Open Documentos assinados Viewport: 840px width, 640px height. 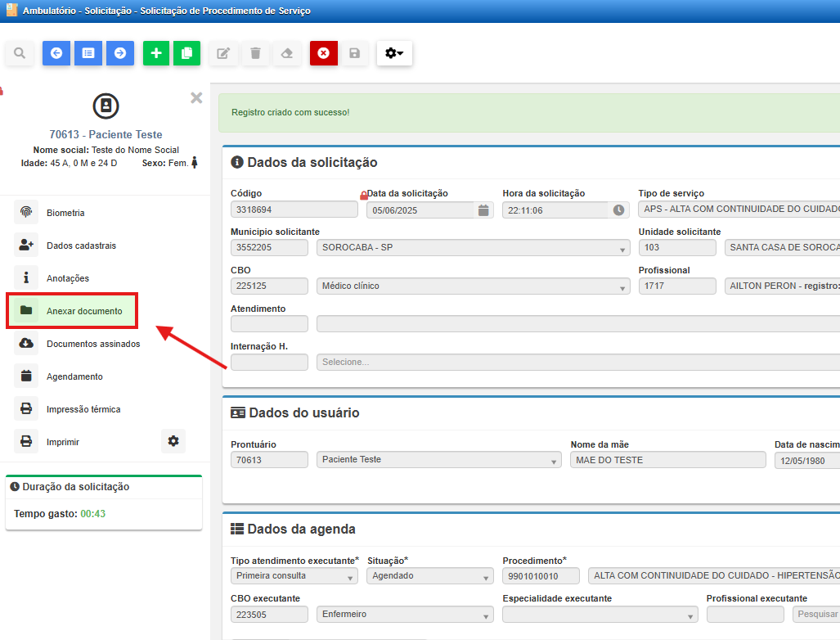click(x=92, y=344)
